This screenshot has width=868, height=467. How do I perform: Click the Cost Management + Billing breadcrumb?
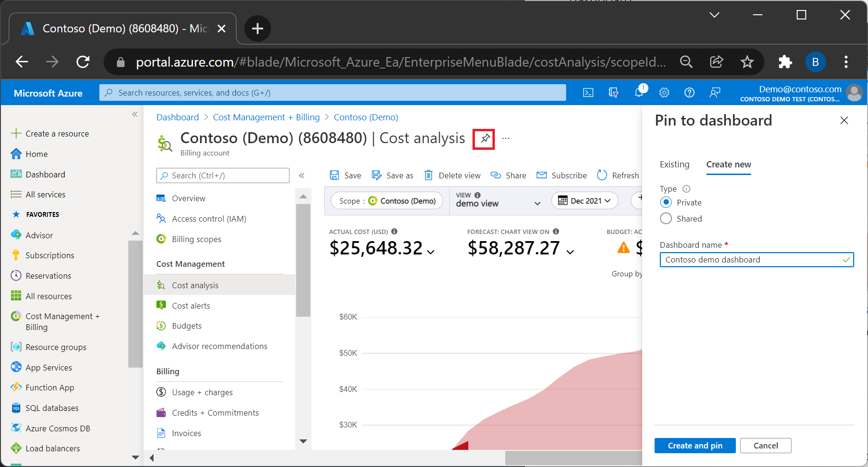[x=266, y=117]
